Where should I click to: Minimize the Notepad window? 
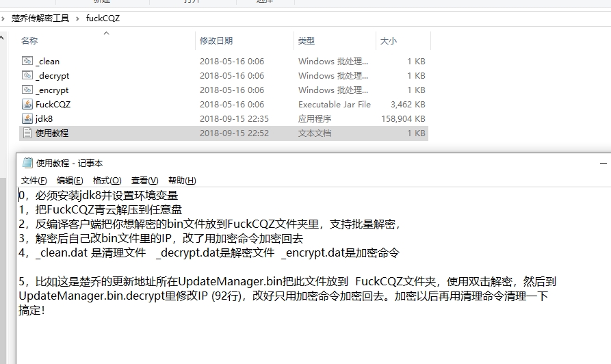[603, 163]
